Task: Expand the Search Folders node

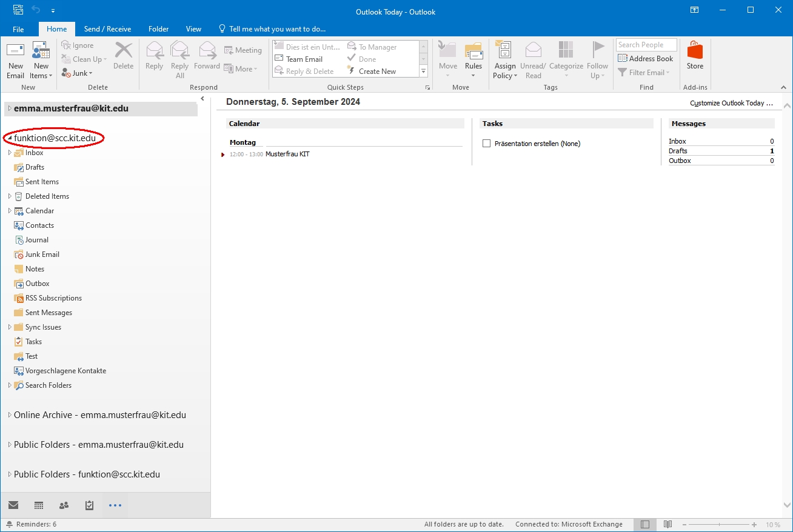Action: pos(10,385)
